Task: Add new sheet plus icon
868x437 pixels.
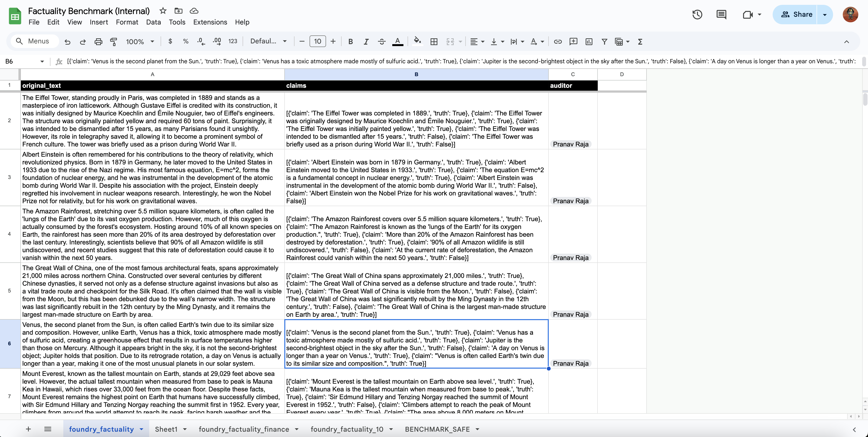Action: click(x=28, y=429)
